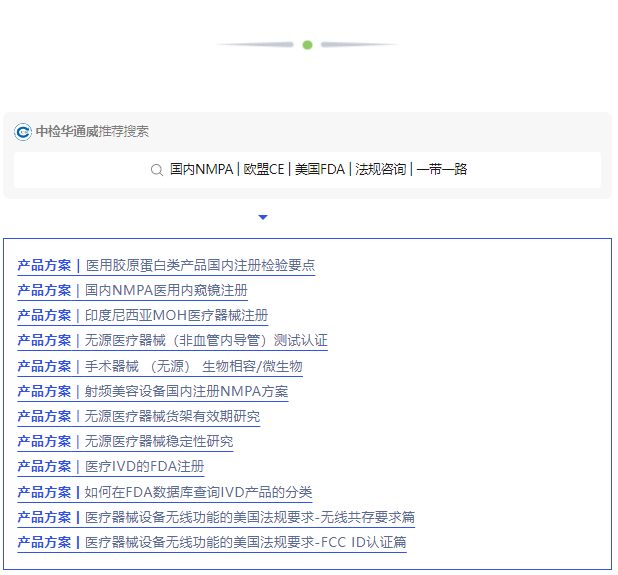The image size is (618, 575).
Task: Open 印度尼西亚MOH医疗器械注册 link
Action: point(177,315)
